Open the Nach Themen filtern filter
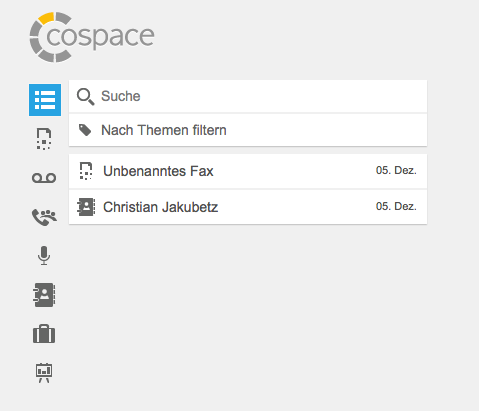This screenshot has height=411, width=479. pos(248,130)
